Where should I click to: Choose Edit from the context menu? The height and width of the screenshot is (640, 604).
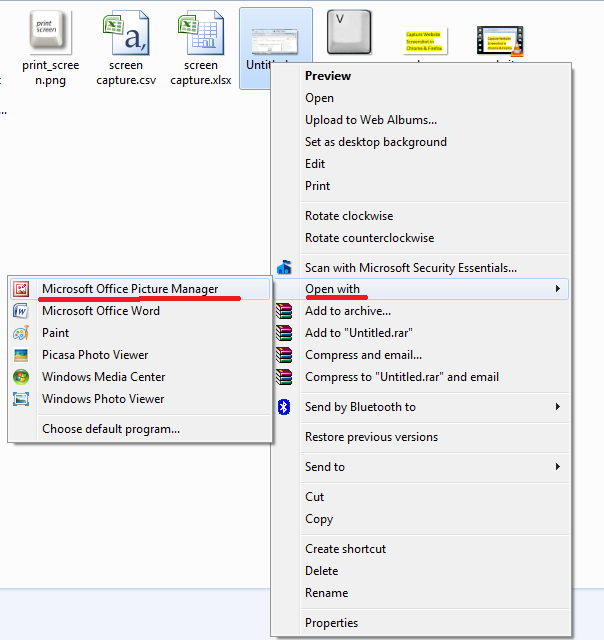tap(422, 164)
